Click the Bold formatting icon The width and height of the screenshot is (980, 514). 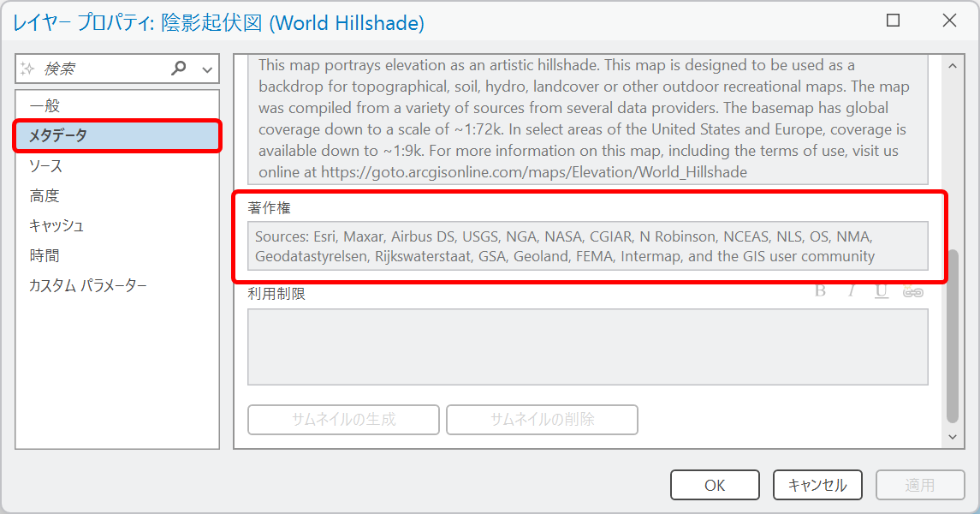(x=820, y=291)
